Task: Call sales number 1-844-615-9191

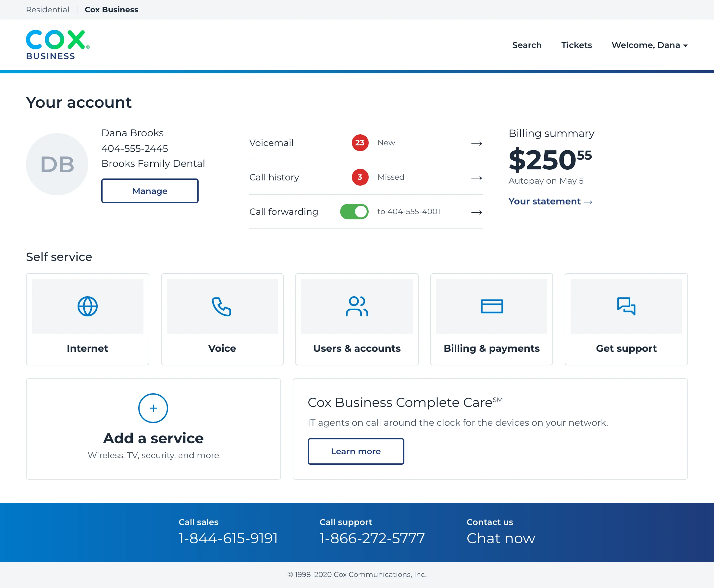Action: coord(228,538)
